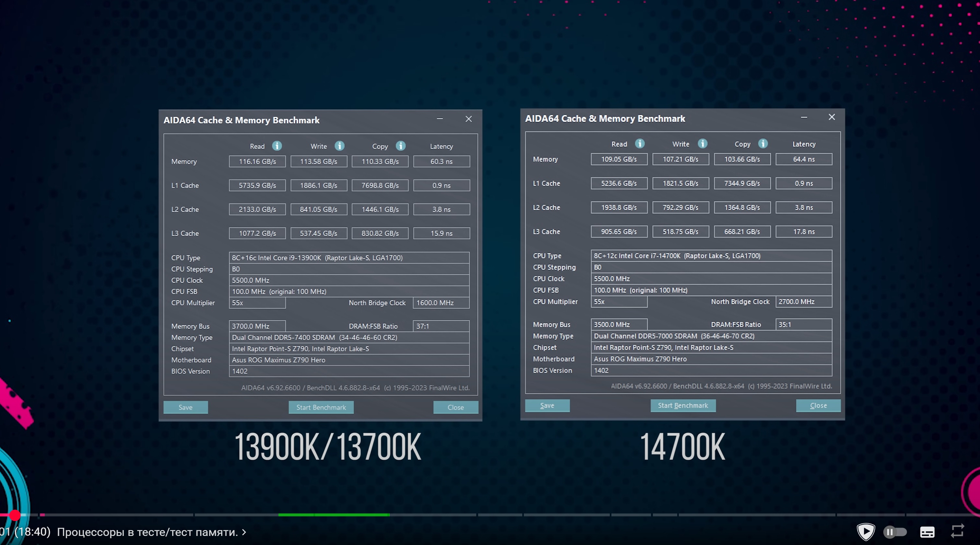Click the Read info icon in the 14700K window
This screenshot has width=980, height=545.
(640, 144)
